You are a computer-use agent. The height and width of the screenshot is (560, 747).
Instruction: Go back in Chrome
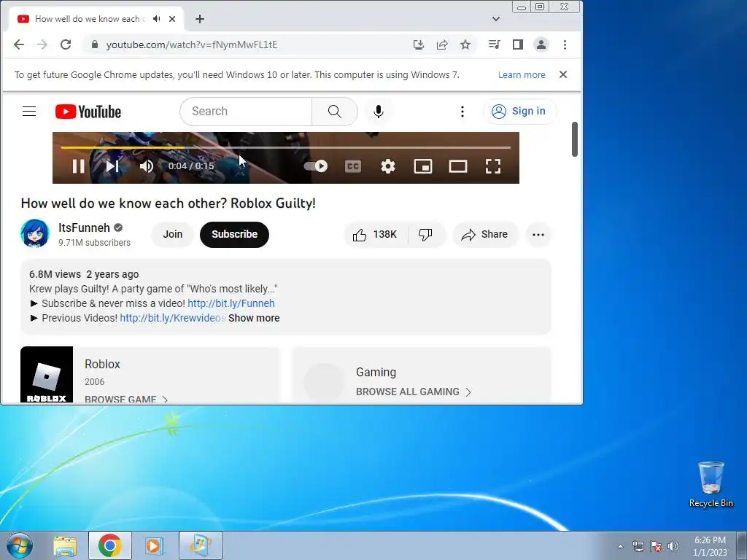(x=19, y=44)
